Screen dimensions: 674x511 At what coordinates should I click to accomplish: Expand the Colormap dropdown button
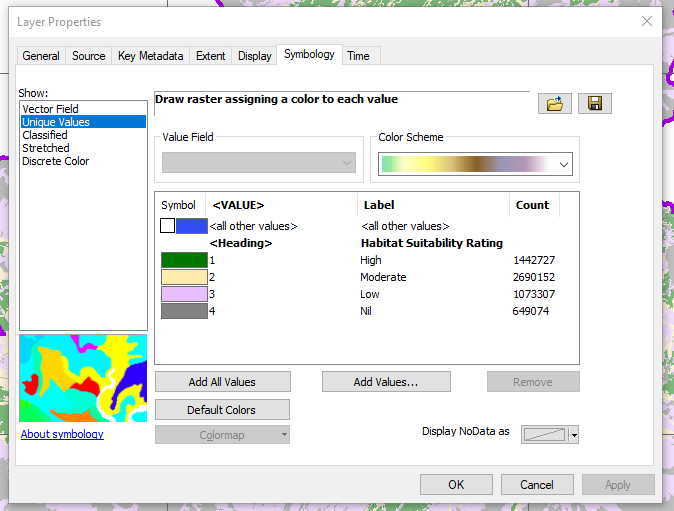[x=222, y=435]
